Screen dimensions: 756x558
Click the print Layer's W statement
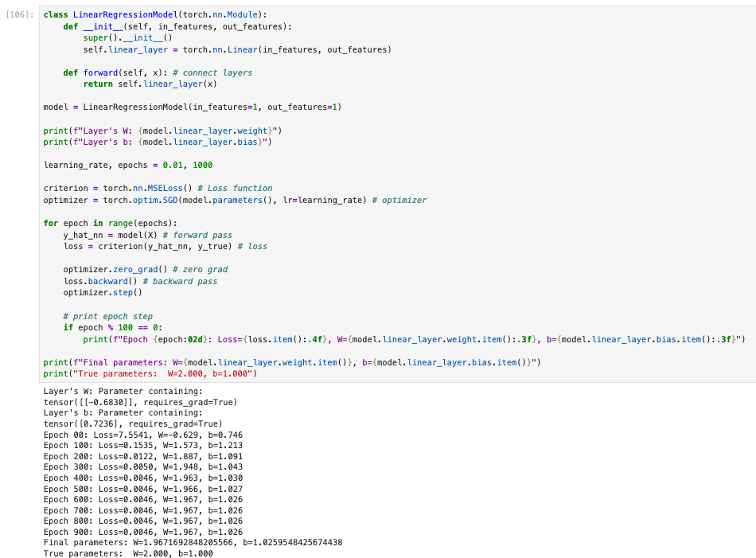pos(162,131)
